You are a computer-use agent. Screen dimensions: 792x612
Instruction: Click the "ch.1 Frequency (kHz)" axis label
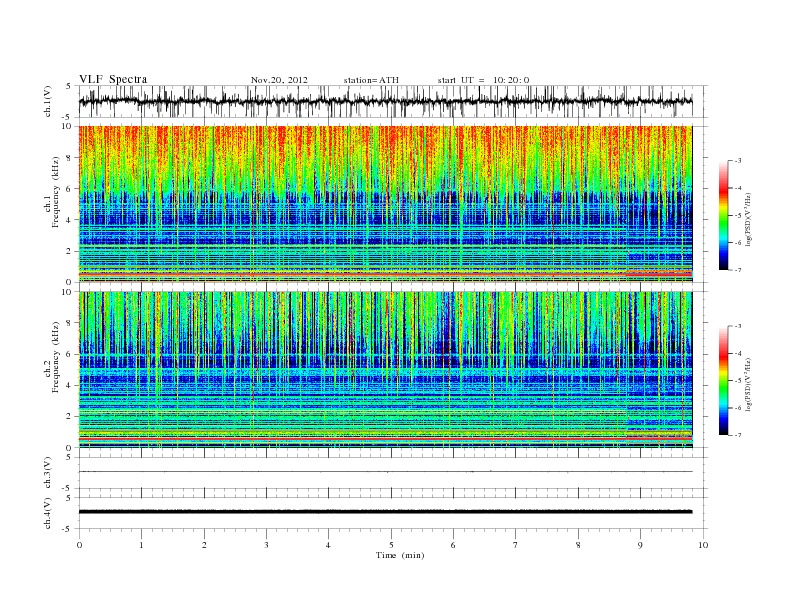52,192
